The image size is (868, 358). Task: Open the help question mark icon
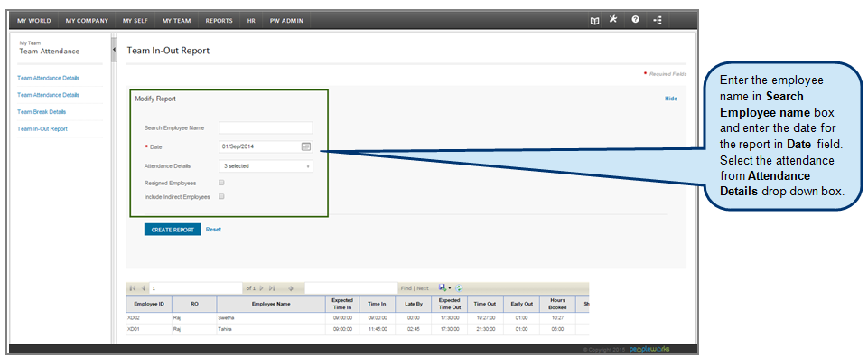pos(635,19)
